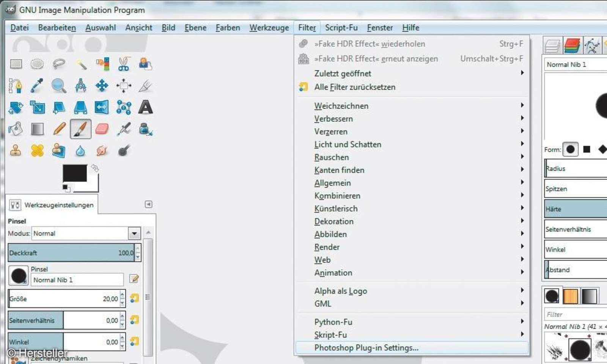Select the Text tool
Screen dimensions: 607x364
146,107
